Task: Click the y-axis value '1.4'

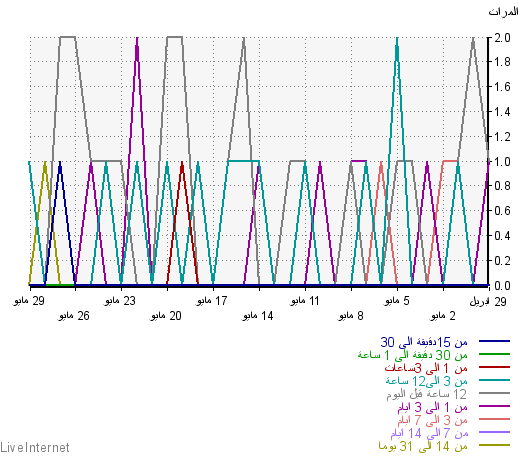Action: click(x=502, y=112)
